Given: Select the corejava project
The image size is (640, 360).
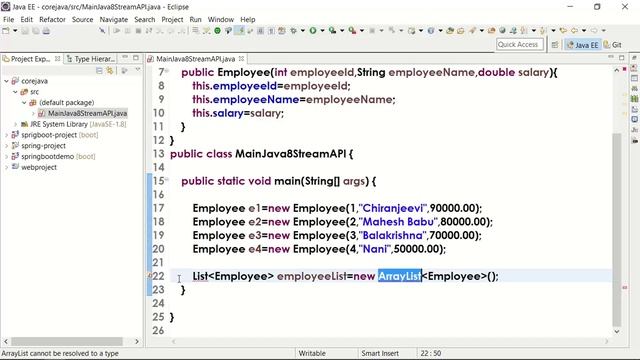Looking at the screenshot, I should coord(34,81).
